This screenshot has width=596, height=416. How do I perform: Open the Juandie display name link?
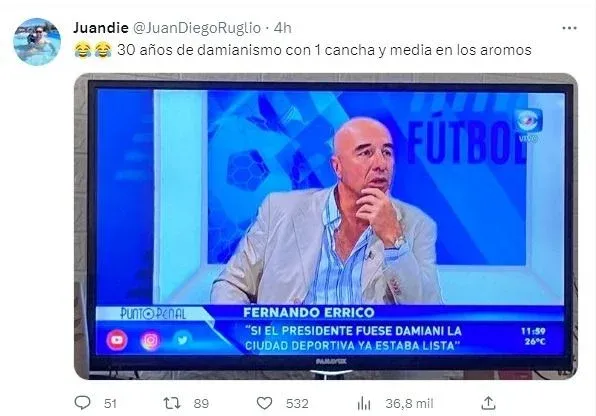(x=101, y=28)
